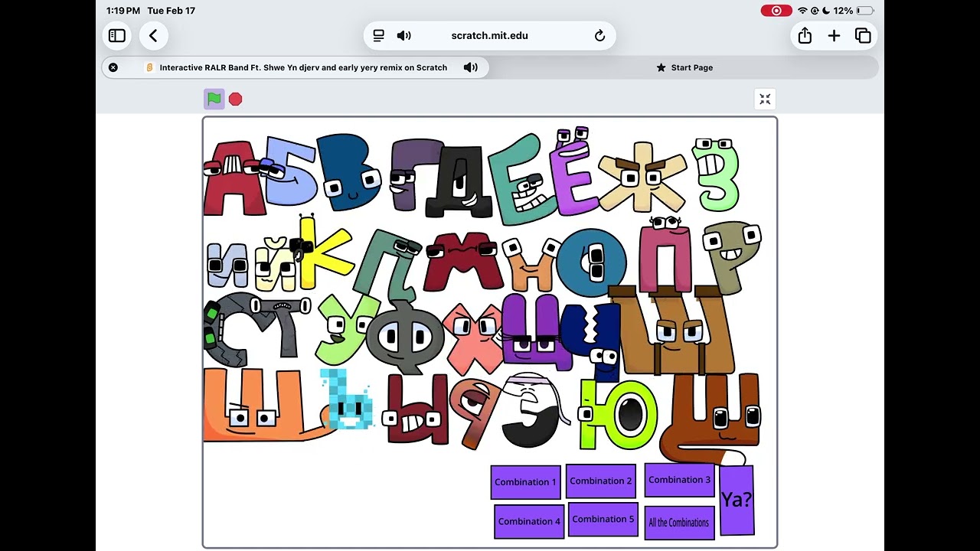This screenshot has width=980, height=551.
Task: Mute the Interactive RALR Band tab audio
Action: pyautogui.click(x=471, y=67)
